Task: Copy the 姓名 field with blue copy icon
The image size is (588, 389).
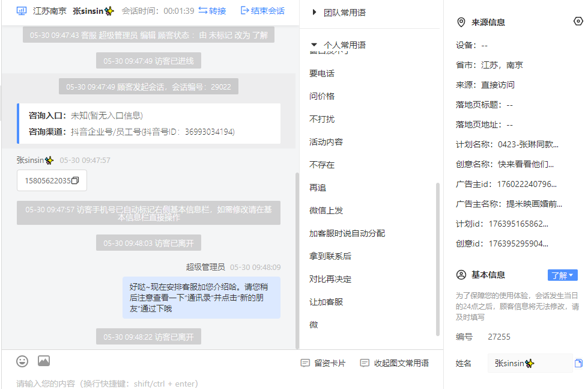Action: [578, 363]
